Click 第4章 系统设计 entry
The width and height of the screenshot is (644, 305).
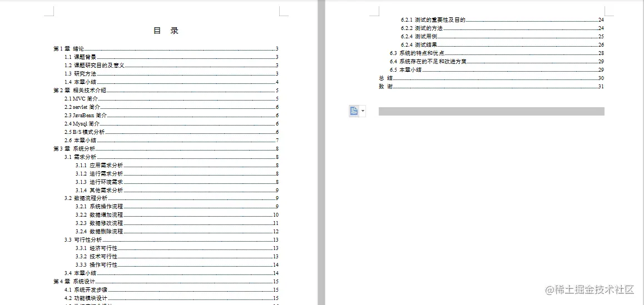(166, 282)
